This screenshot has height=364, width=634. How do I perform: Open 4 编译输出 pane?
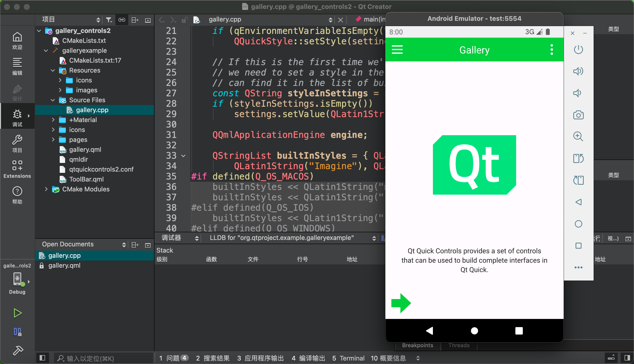(308, 358)
